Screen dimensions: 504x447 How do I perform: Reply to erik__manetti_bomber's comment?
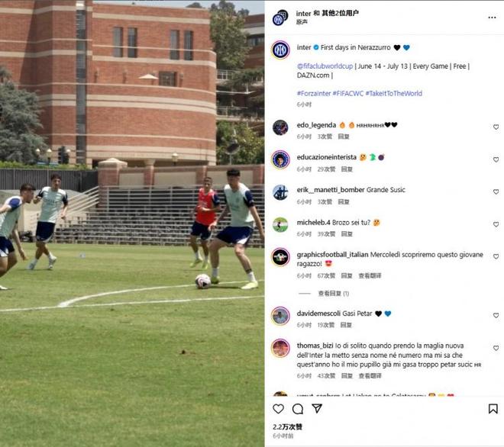pyautogui.click(x=344, y=201)
